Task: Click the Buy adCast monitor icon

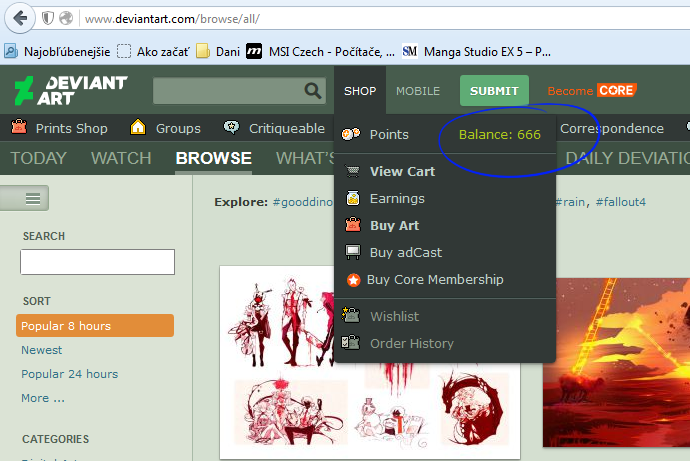Action: [x=353, y=252]
